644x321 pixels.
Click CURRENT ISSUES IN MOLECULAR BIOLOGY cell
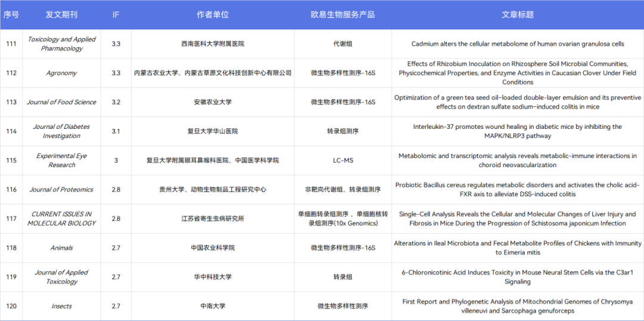click(61, 219)
